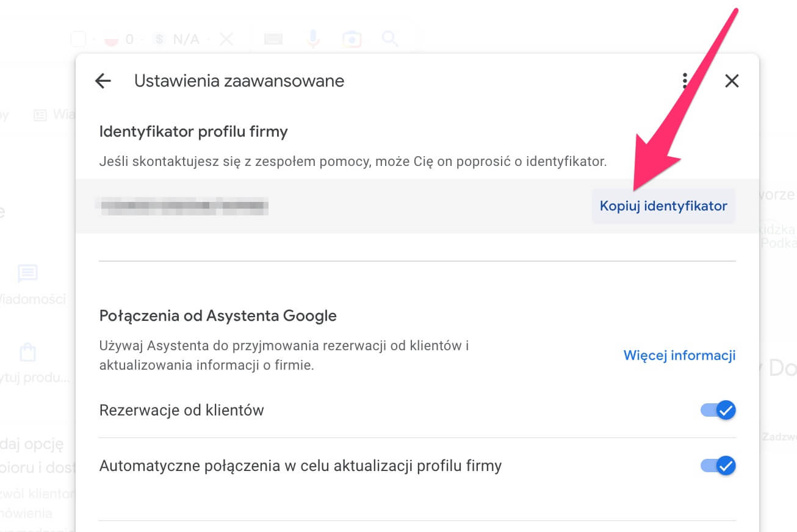The height and width of the screenshot is (532, 797).
Task: Click the shopping bag edit products icon
Action: point(27,353)
